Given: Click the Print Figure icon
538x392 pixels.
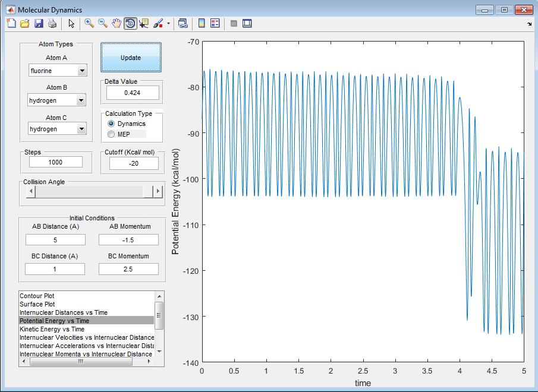Looking at the screenshot, I should [x=52, y=24].
